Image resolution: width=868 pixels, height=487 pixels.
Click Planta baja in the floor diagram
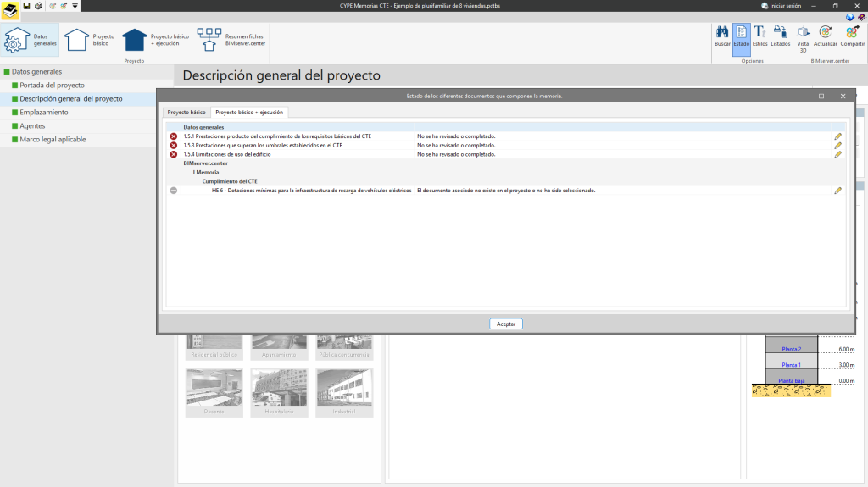(791, 381)
